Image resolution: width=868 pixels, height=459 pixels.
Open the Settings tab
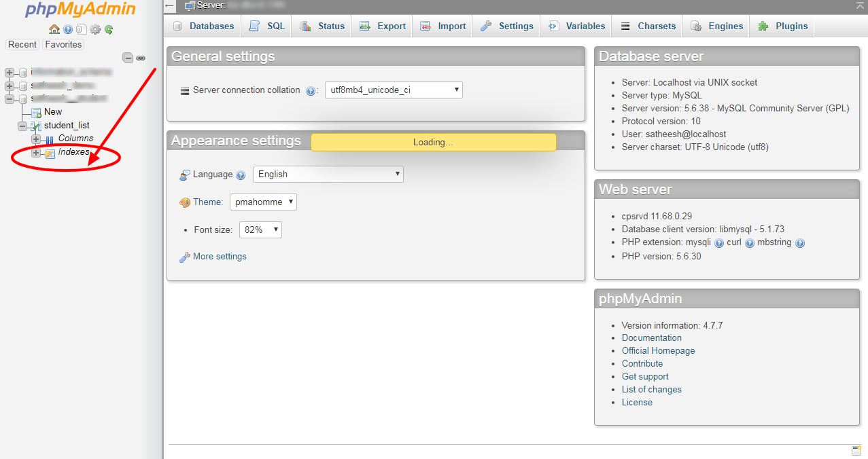click(x=506, y=26)
